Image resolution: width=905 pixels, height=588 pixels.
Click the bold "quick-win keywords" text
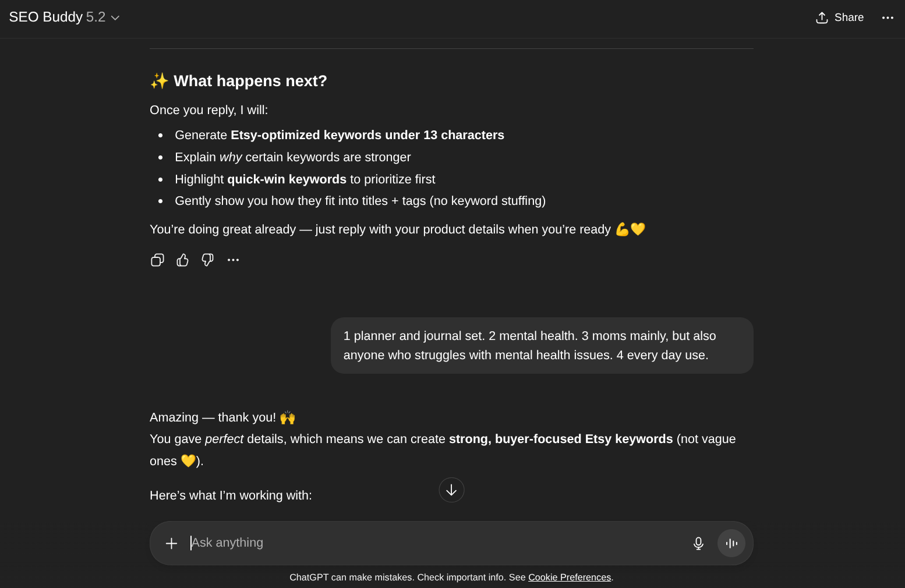coord(287,179)
